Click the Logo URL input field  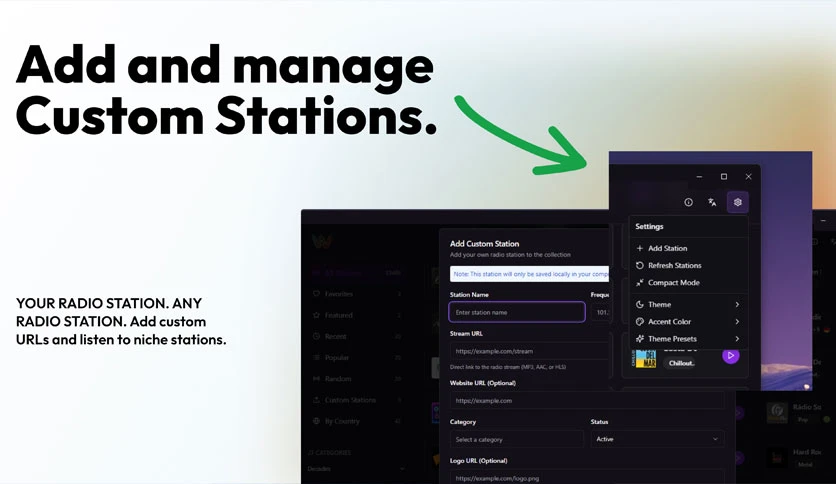click(x=586, y=478)
